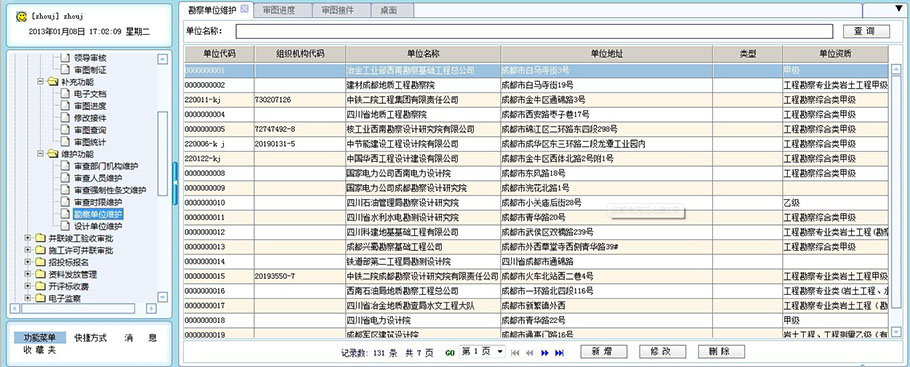Image resolution: width=910 pixels, height=367 pixels.
Task: Expand the 施工许可并联审批 node
Action: tap(27, 250)
